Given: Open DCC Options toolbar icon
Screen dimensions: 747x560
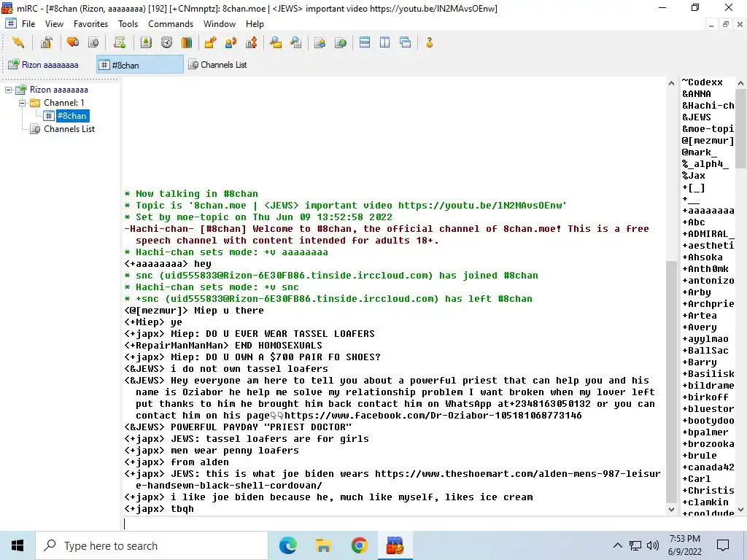Looking at the screenshot, I should coord(252,43).
